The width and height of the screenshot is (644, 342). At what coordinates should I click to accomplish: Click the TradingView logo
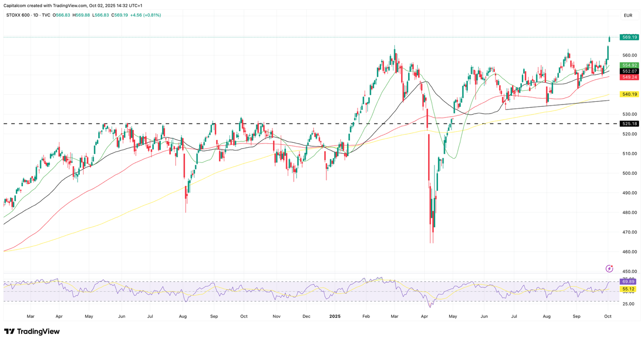32,332
